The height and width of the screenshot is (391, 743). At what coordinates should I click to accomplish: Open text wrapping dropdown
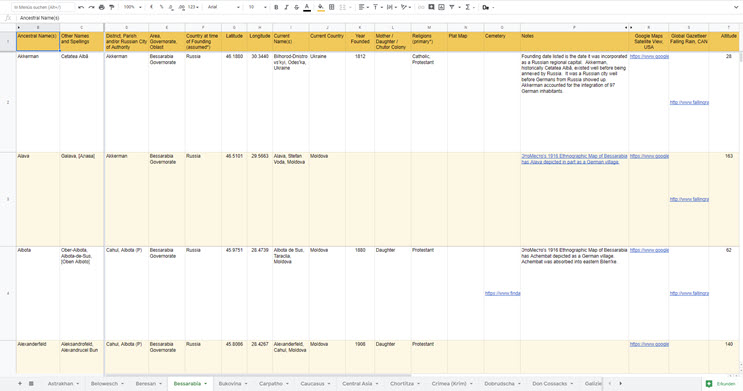tap(391, 7)
